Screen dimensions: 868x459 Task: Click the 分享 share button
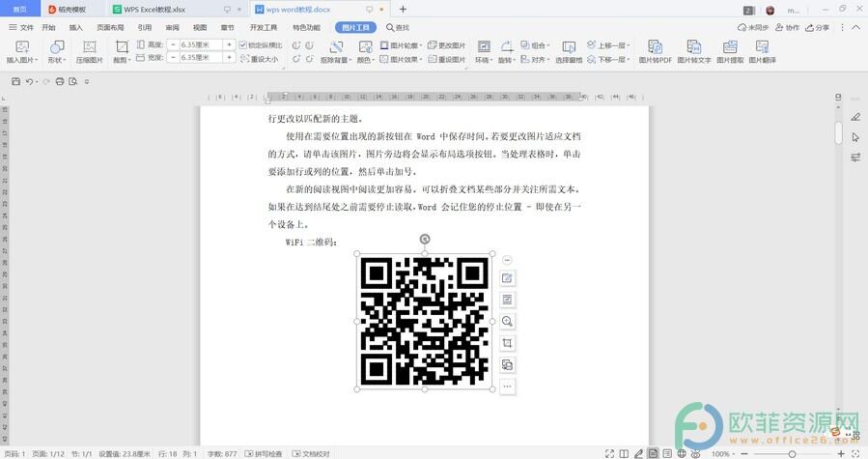point(818,27)
